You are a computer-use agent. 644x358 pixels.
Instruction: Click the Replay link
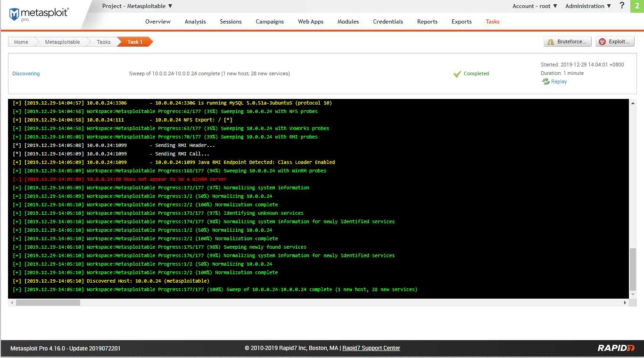pyautogui.click(x=559, y=81)
